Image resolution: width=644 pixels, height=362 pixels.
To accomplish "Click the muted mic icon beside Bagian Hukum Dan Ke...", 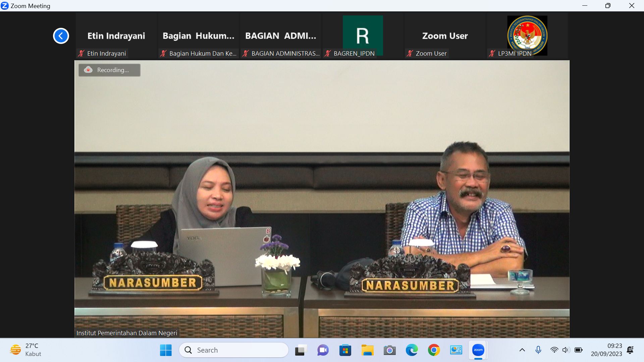I will (x=163, y=53).
